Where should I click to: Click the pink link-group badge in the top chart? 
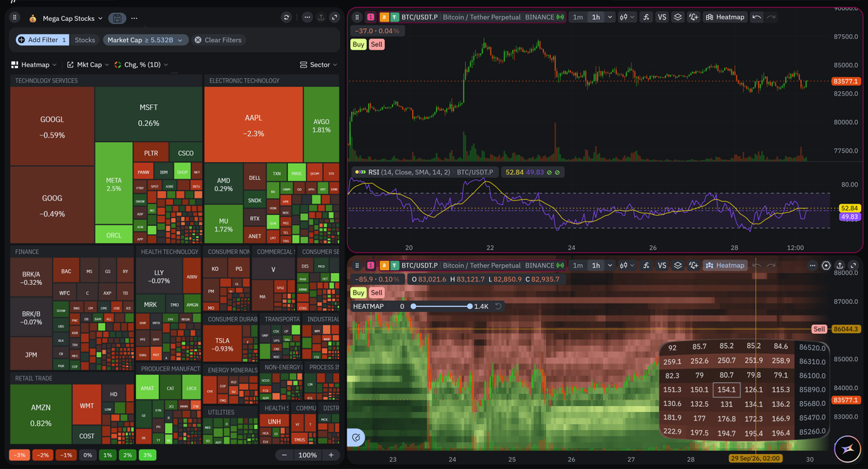tap(371, 17)
